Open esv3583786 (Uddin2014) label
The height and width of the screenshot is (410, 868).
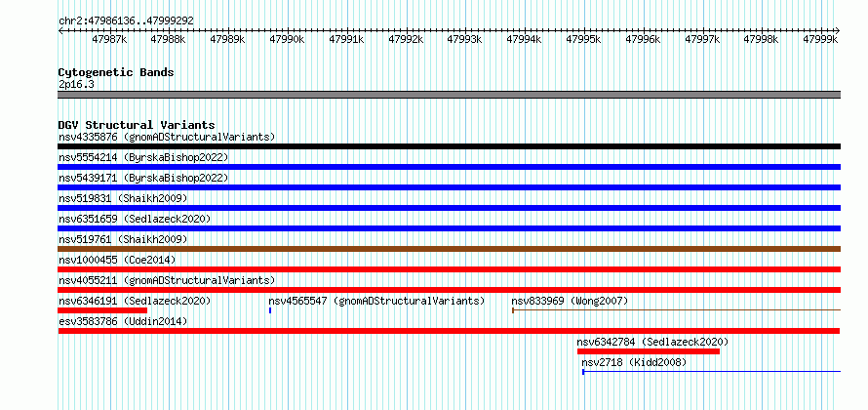(123, 321)
